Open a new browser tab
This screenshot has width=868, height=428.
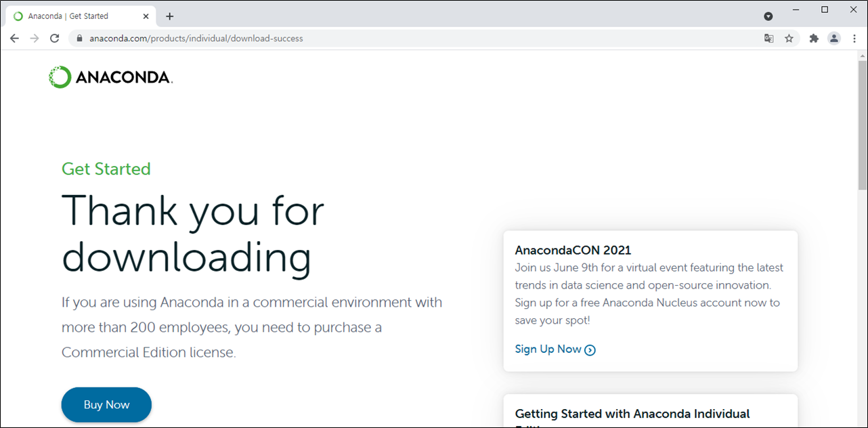(169, 16)
